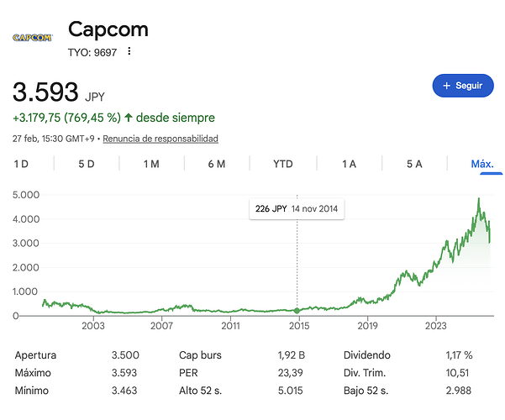Select the 1 D time range tab
Image resolution: width=505 pixels, height=420 pixels.
[21, 164]
